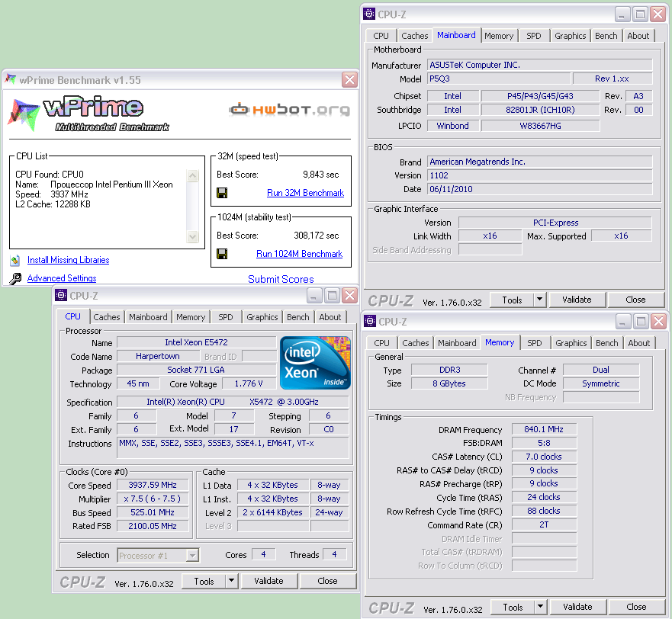Click the CPU-Z title icon in Memory window
The height and width of the screenshot is (619, 672).
(x=370, y=321)
